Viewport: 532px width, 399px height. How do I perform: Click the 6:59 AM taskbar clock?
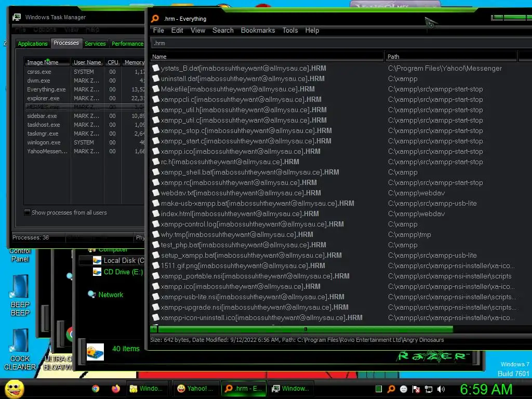coord(486,389)
